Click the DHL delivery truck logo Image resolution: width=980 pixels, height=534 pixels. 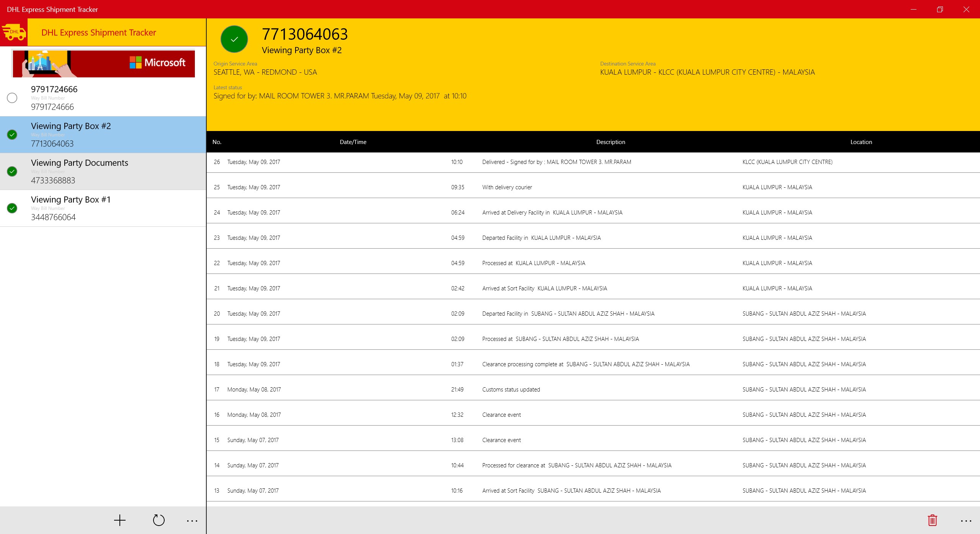(14, 32)
